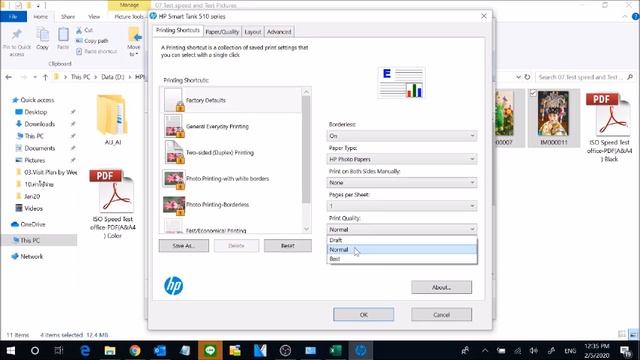Launch Microsoft Edge from taskbar
Viewport: 640px width, 360px height.
tap(85, 351)
